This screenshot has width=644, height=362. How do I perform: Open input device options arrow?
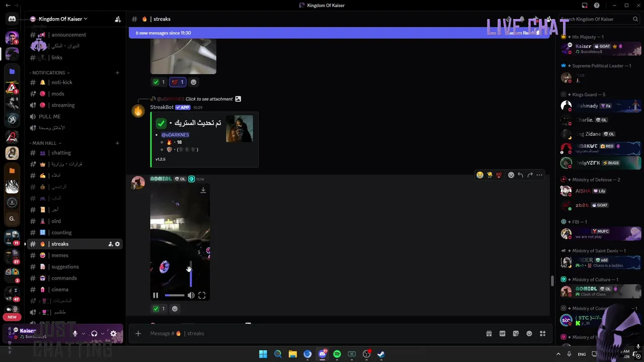(x=84, y=333)
